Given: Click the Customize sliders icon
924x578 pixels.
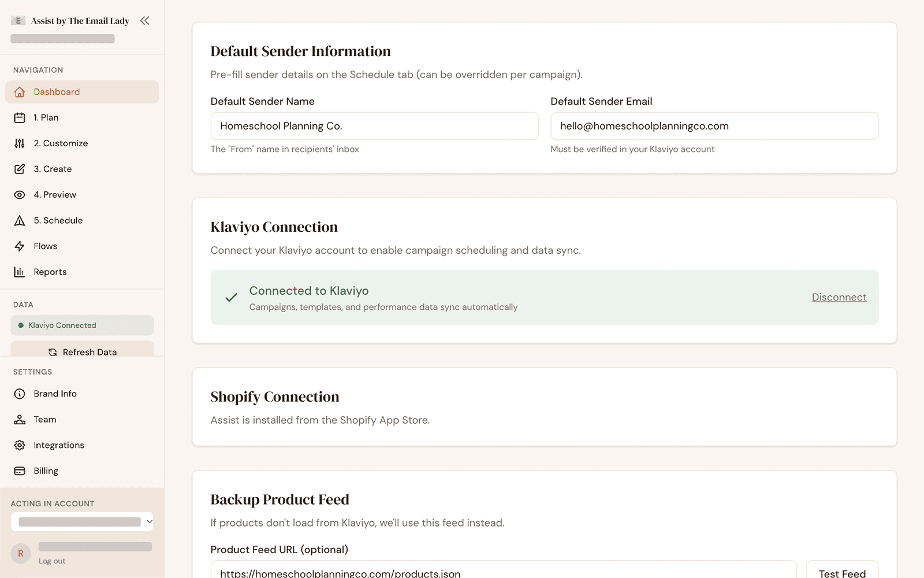Looking at the screenshot, I should (x=20, y=143).
